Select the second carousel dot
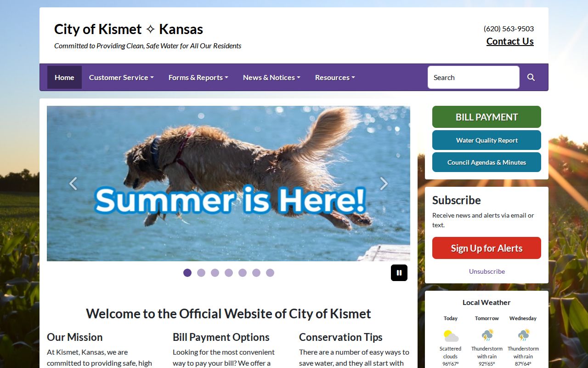 201,273
